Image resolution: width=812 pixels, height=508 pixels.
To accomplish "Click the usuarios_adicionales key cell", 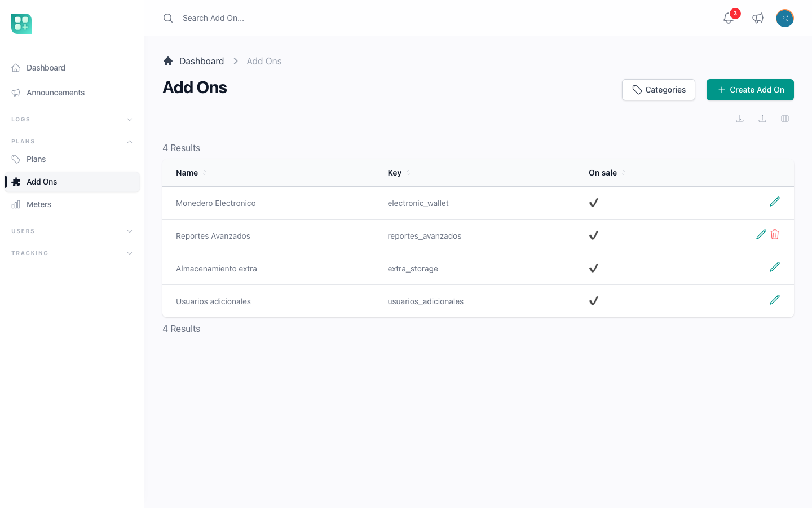I will point(426,301).
